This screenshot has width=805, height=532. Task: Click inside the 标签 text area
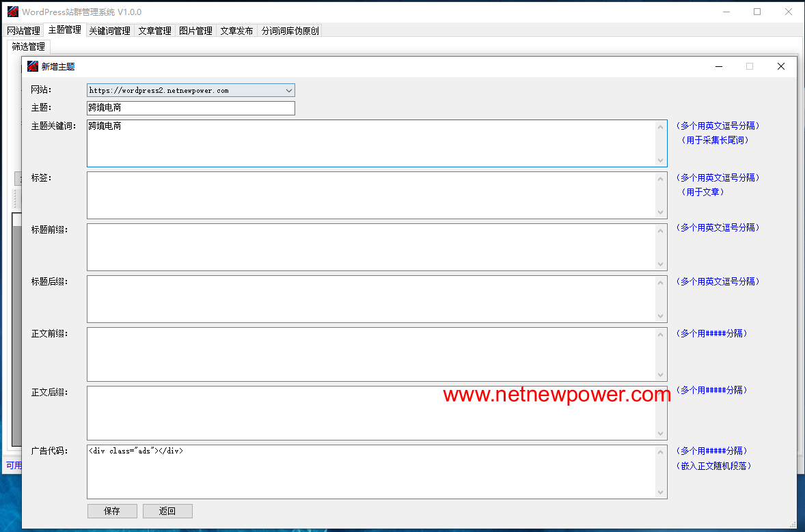(x=377, y=195)
